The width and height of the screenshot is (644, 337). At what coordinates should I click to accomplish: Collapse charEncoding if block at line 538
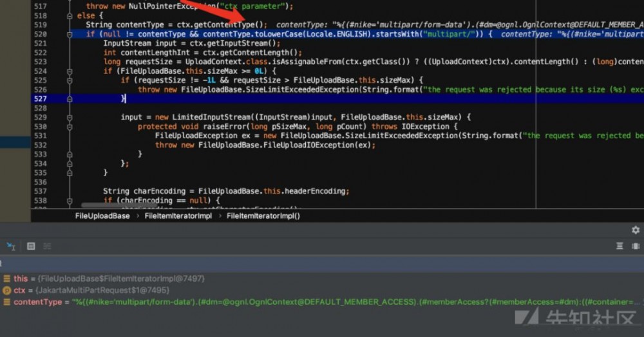(70, 201)
